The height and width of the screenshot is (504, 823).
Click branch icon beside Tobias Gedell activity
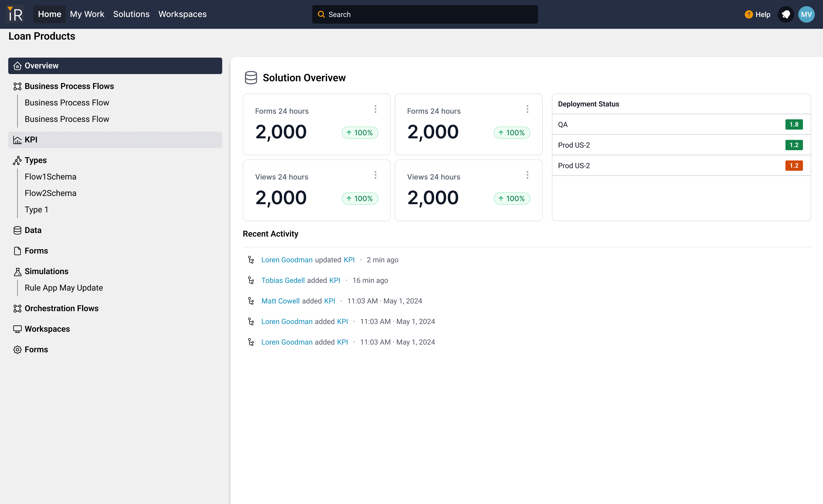click(251, 280)
